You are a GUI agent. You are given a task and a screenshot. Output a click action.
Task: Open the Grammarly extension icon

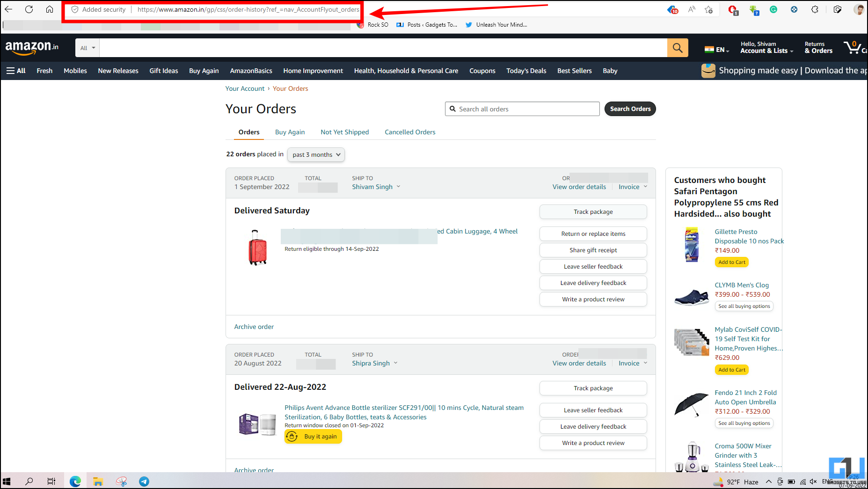click(773, 9)
